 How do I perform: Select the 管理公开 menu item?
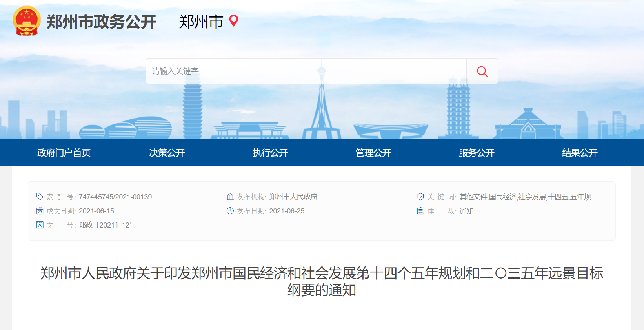(x=373, y=153)
